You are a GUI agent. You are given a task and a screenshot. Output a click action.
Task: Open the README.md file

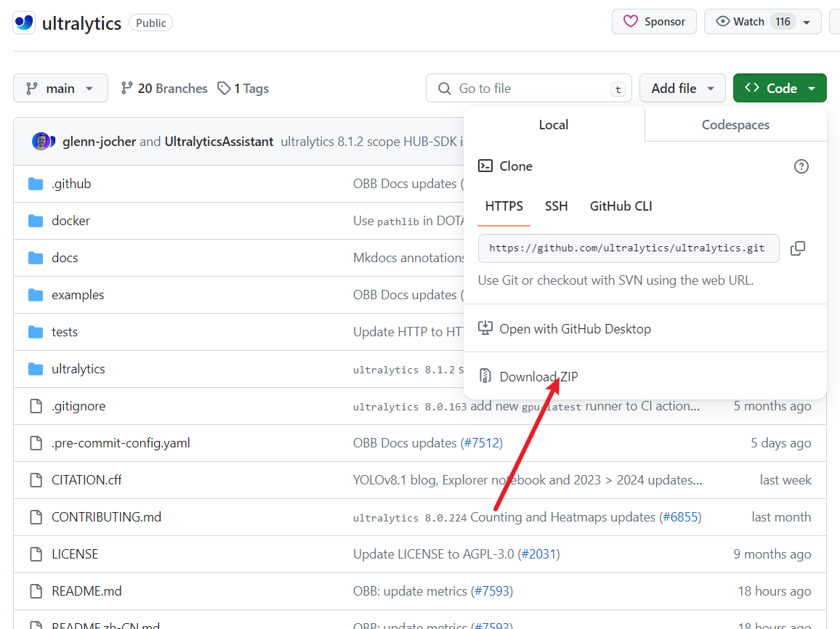86,591
